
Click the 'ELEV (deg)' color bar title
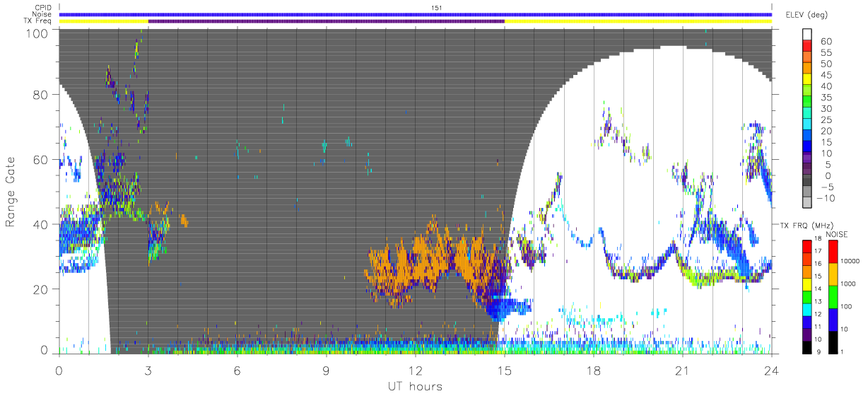(x=807, y=14)
